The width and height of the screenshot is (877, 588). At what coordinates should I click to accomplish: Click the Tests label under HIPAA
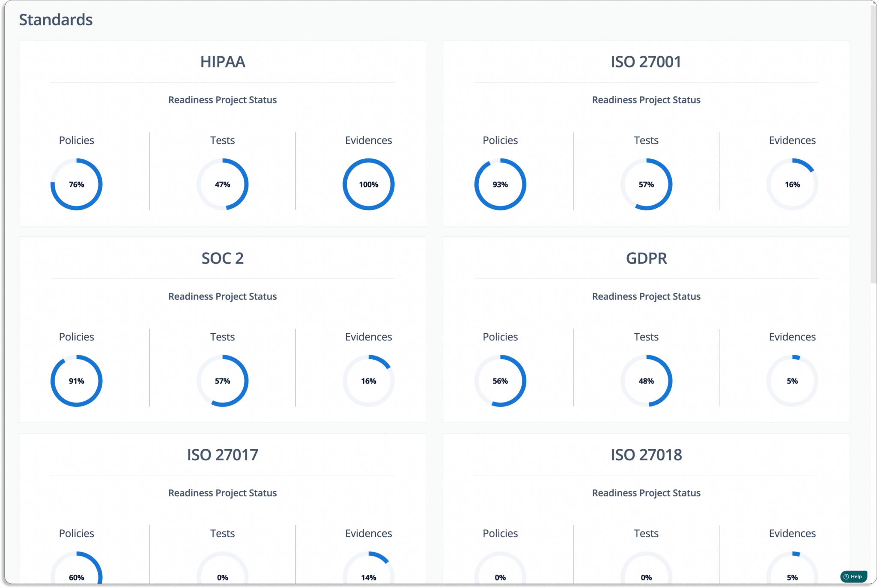click(x=223, y=140)
